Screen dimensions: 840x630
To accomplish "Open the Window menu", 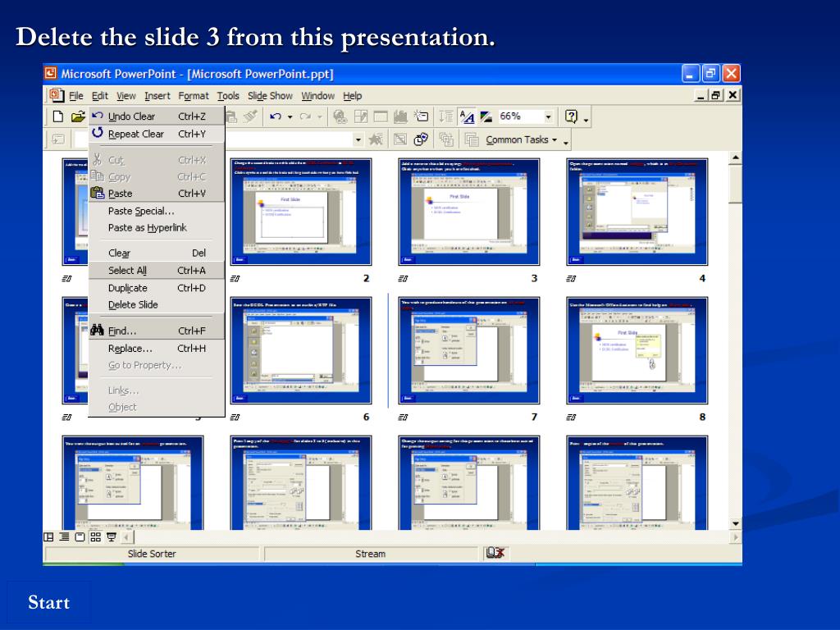I will 317,95.
